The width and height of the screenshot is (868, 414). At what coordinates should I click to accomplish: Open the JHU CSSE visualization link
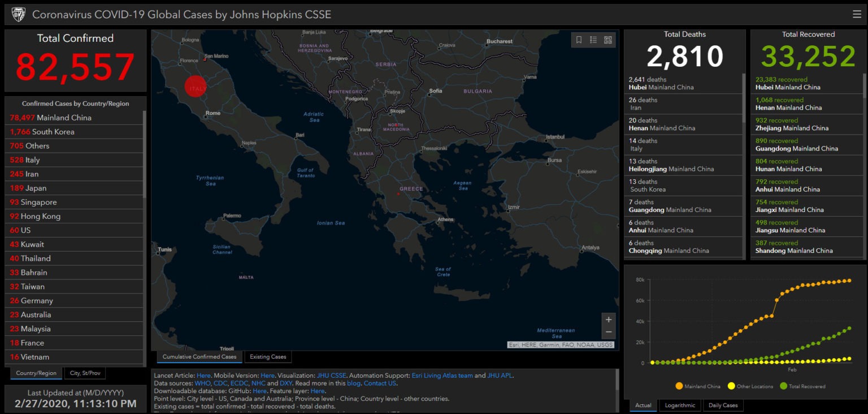[331, 376]
